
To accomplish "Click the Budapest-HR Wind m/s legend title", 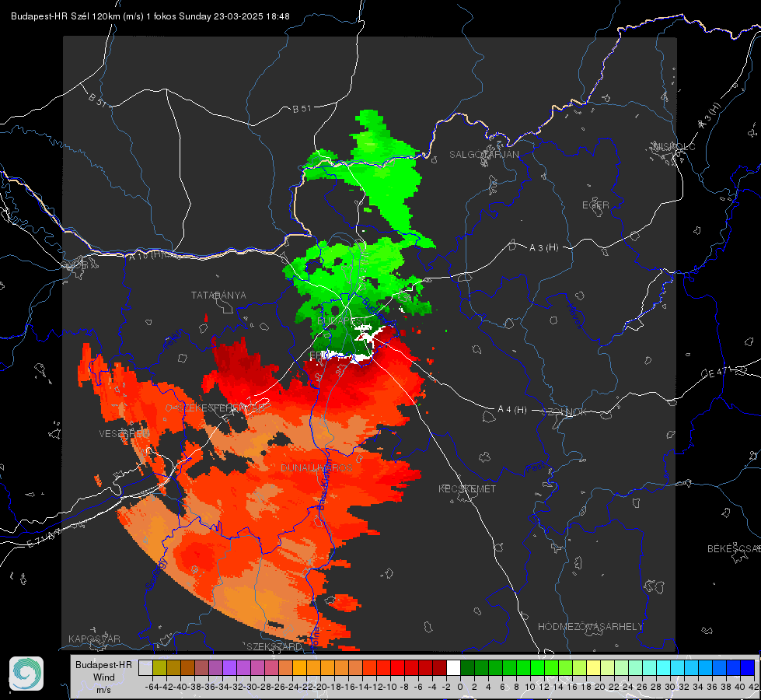I will 103,677.
